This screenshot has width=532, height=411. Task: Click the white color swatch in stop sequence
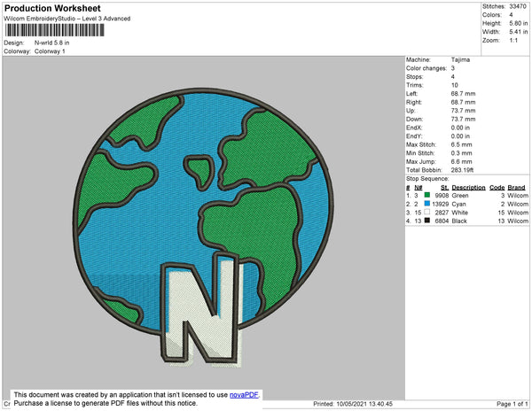point(427,213)
